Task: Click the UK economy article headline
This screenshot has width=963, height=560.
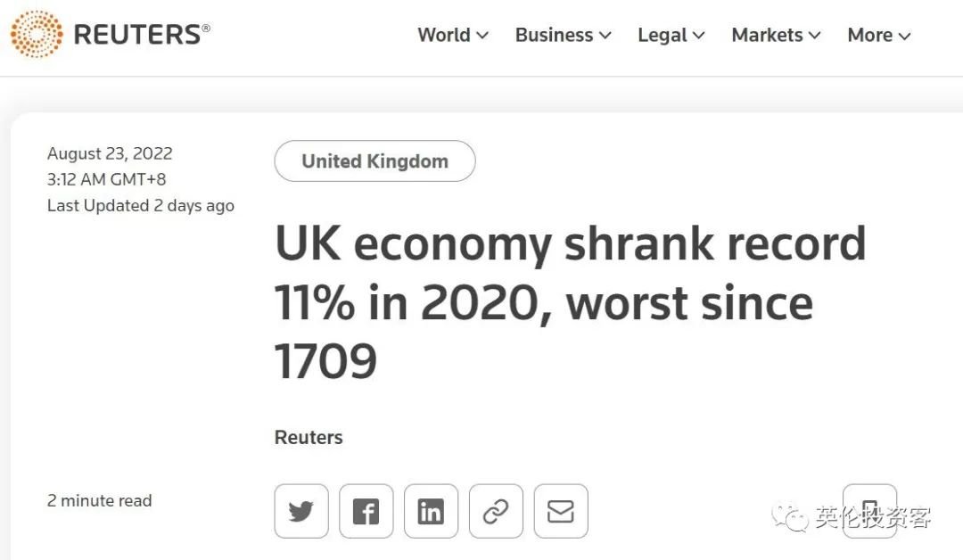Action: 571,302
